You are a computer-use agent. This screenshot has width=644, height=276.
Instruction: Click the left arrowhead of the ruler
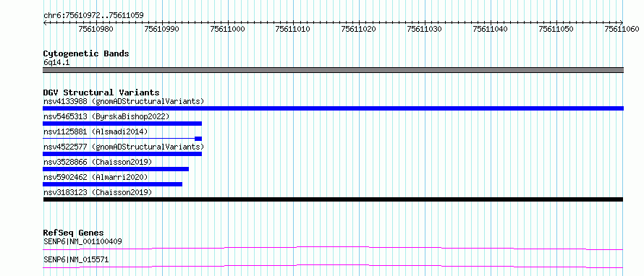tap(45, 22)
